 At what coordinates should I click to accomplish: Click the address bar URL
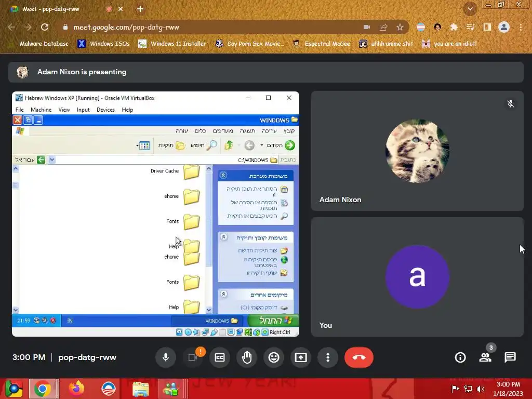[x=126, y=27]
